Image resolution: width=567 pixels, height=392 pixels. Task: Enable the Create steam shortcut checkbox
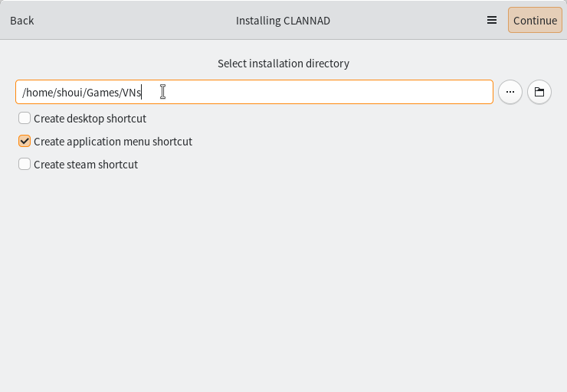25,165
